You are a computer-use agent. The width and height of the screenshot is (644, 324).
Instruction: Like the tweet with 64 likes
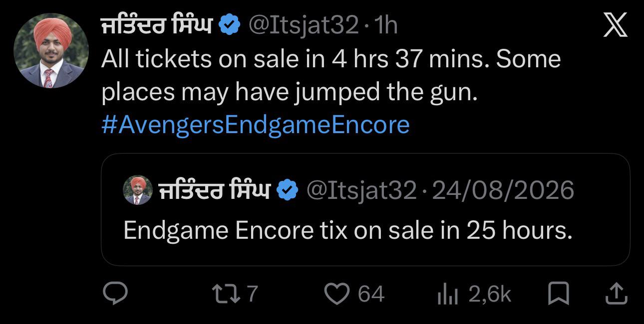point(354,294)
